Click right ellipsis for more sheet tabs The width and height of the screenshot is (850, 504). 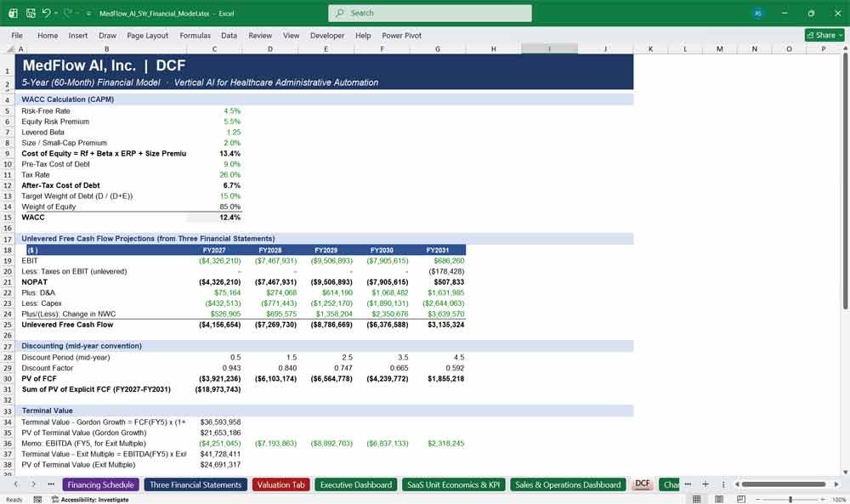point(688,484)
